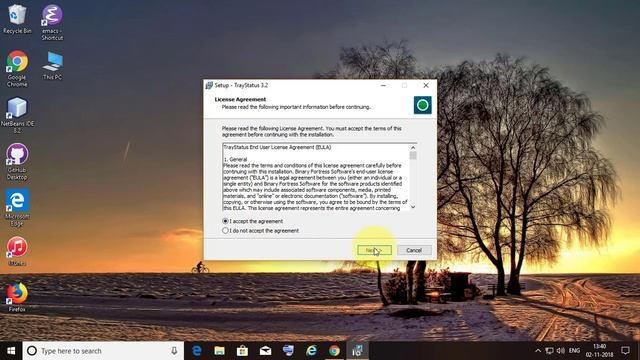The image size is (640, 360).
Task: Open the emacs Shortcut desktop icon
Action: [x=52, y=22]
